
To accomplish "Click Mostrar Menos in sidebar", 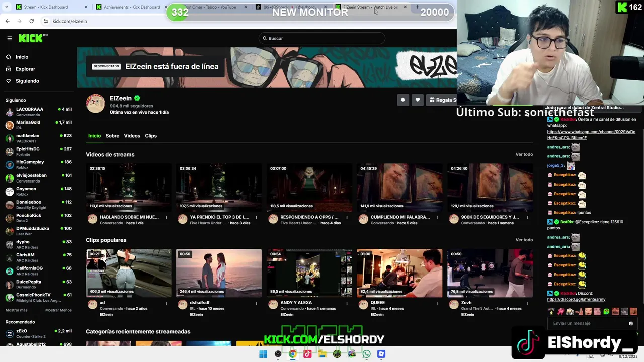I will coord(58,310).
